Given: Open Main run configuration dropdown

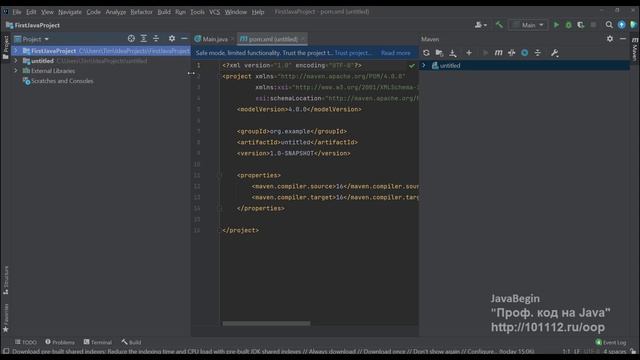Looking at the screenshot, I should 528,25.
